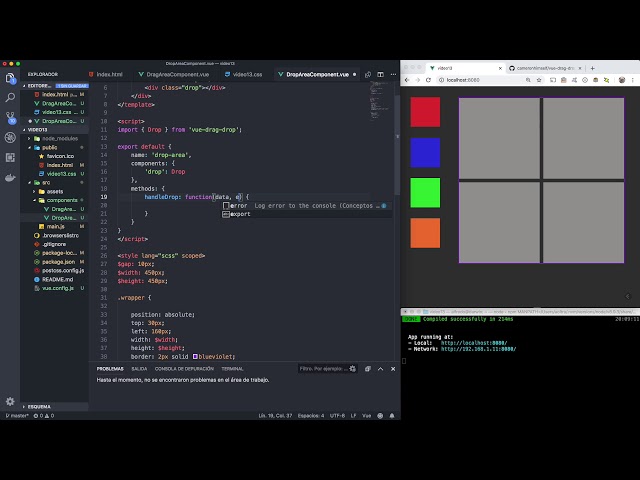Click the UTF-8 encoding in status bar
640x480 pixels.
(x=337, y=416)
